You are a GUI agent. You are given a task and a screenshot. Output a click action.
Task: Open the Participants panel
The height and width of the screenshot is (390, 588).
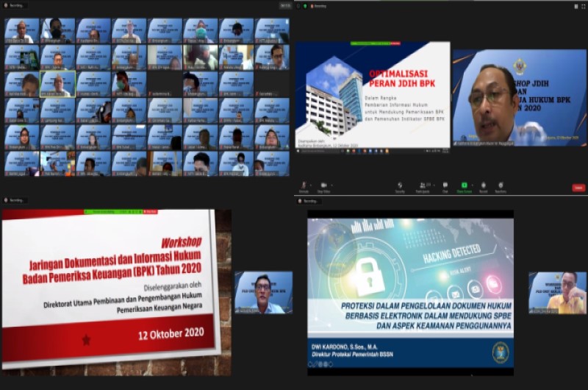(423, 187)
